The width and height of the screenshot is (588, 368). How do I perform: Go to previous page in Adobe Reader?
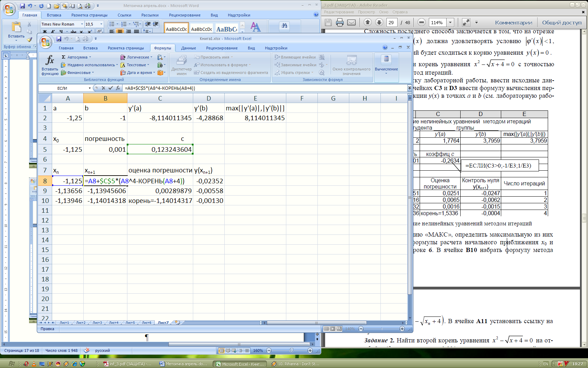click(x=367, y=22)
